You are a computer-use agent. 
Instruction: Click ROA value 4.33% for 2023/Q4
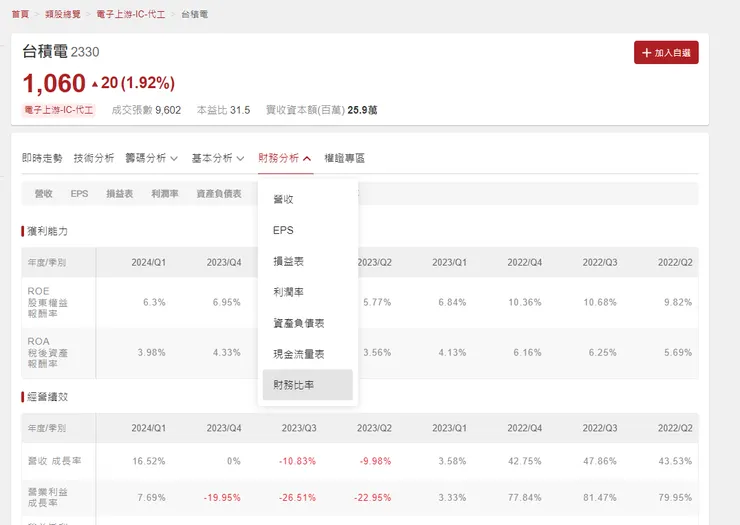point(227,352)
